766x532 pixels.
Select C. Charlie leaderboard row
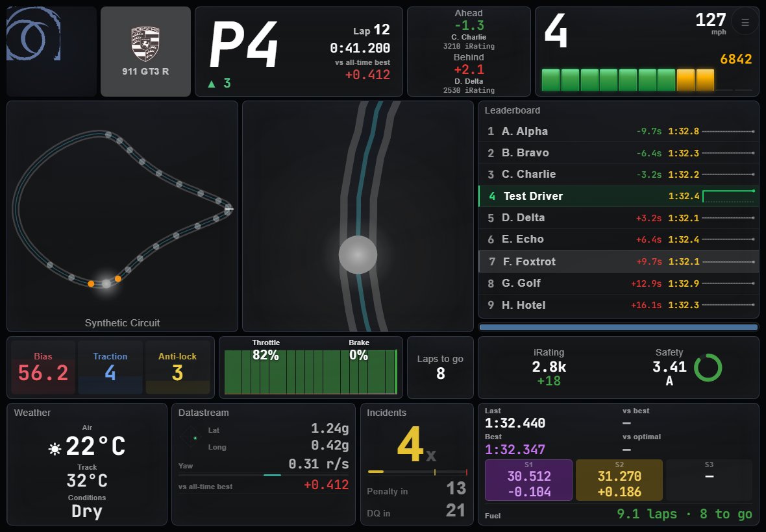[619, 175]
